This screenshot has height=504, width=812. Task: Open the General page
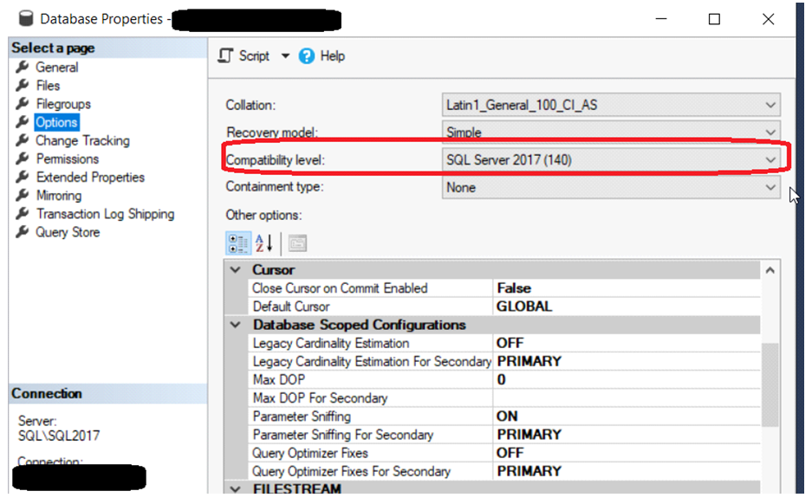(56, 68)
